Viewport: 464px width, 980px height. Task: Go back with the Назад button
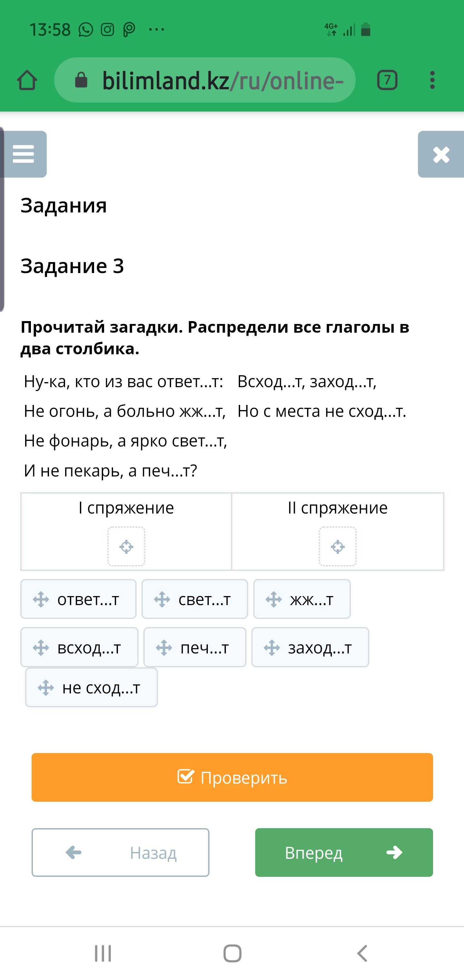point(121,853)
